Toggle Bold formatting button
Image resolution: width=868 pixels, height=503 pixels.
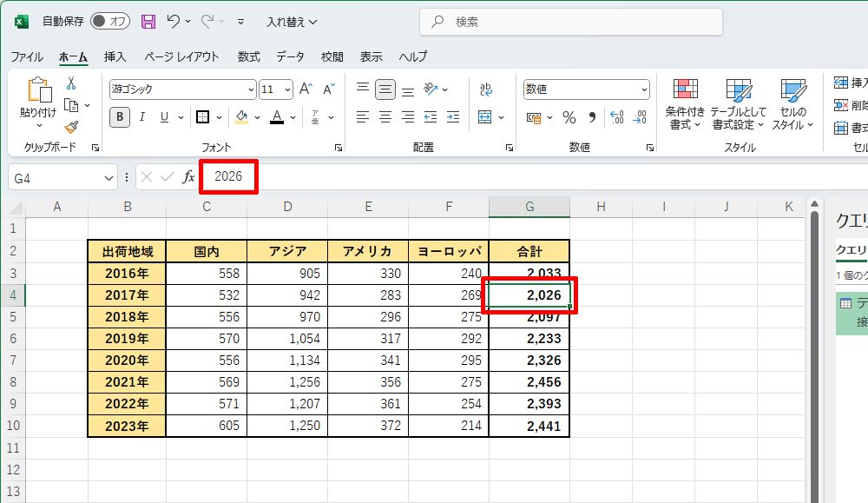(120, 117)
